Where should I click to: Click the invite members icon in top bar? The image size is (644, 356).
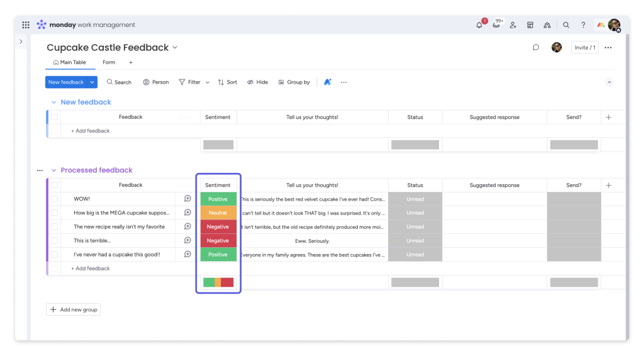(x=513, y=25)
